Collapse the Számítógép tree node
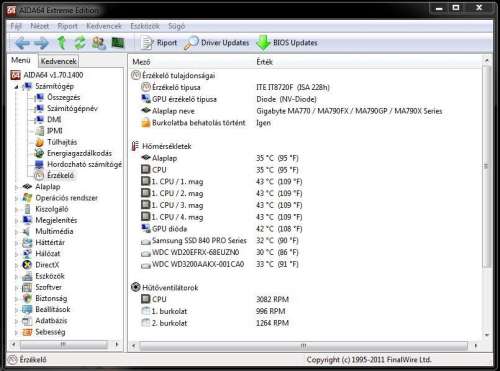500x371 pixels. click(16, 87)
